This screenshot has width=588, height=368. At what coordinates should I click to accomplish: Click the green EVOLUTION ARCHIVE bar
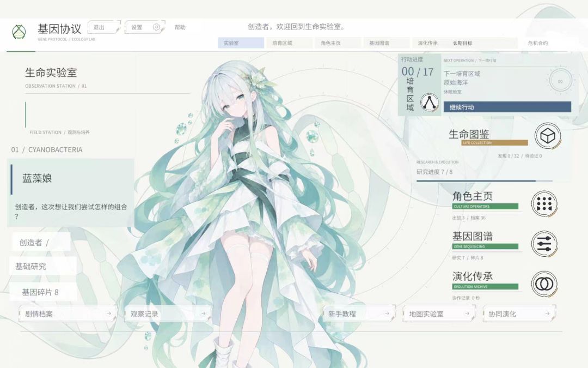[485, 287]
